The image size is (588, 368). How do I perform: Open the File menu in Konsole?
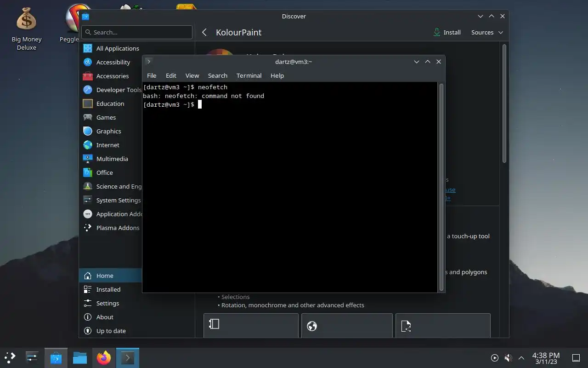[x=152, y=75]
